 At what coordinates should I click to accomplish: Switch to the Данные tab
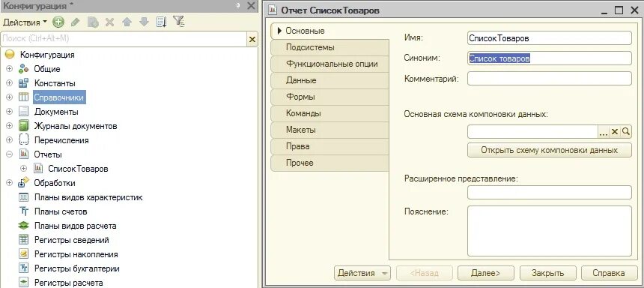tap(329, 81)
